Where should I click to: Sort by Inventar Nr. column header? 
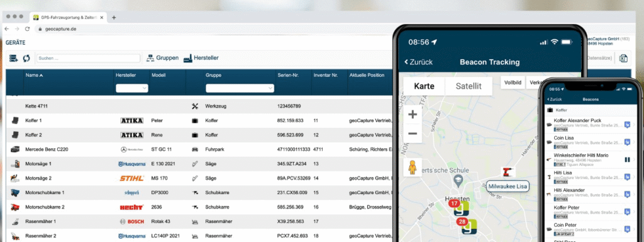tap(325, 76)
